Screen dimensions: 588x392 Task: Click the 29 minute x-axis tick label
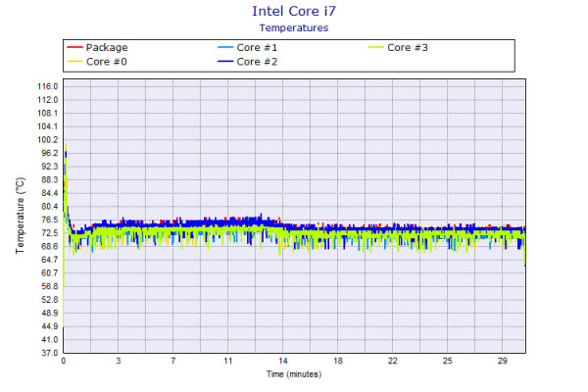point(502,361)
